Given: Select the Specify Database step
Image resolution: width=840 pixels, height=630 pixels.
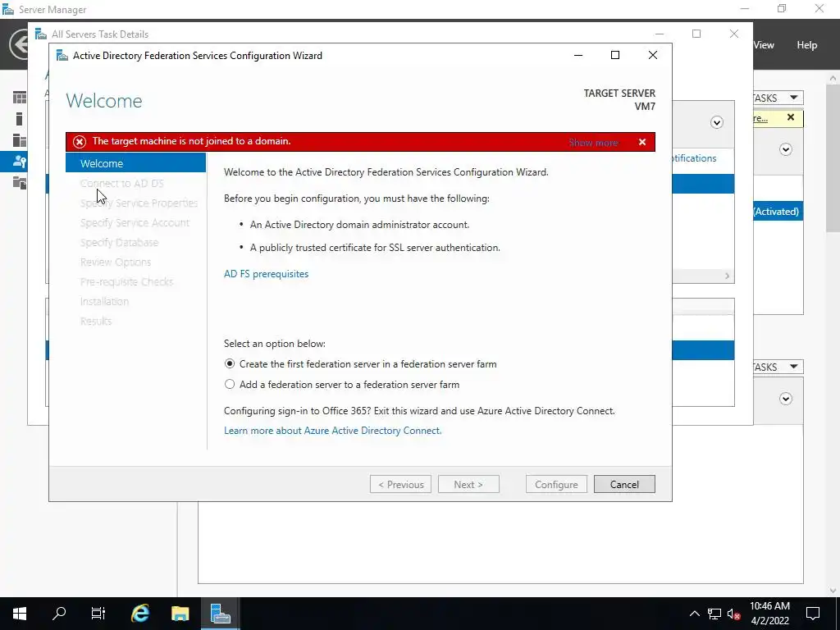Looking at the screenshot, I should (x=119, y=242).
